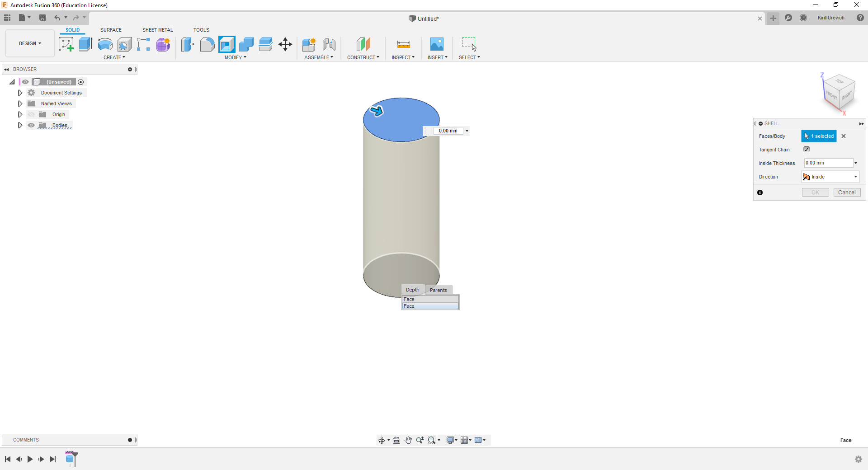This screenshot has height=470, width=868.
Task: Toggle visibility of the Bodies folder
Action: click(31, 126)
